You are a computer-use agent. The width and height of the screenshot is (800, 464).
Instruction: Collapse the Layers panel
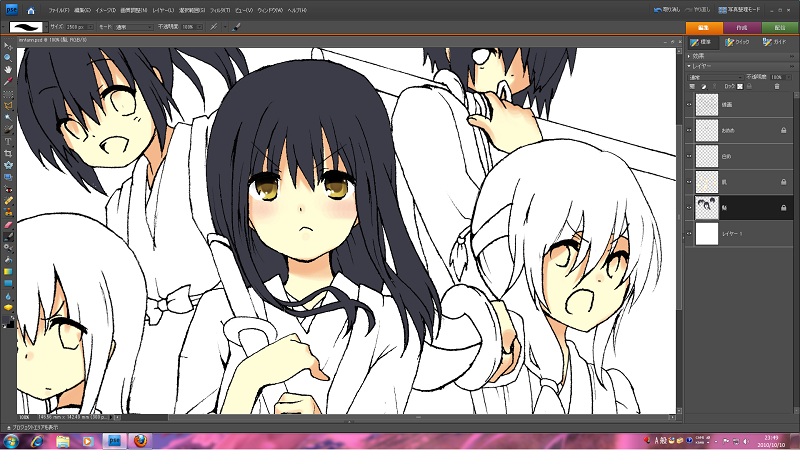tap(690, 66)
